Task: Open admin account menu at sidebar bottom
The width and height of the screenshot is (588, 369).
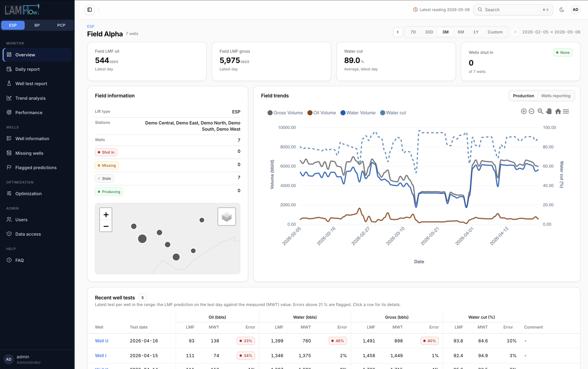Action: tap(37, 359)
